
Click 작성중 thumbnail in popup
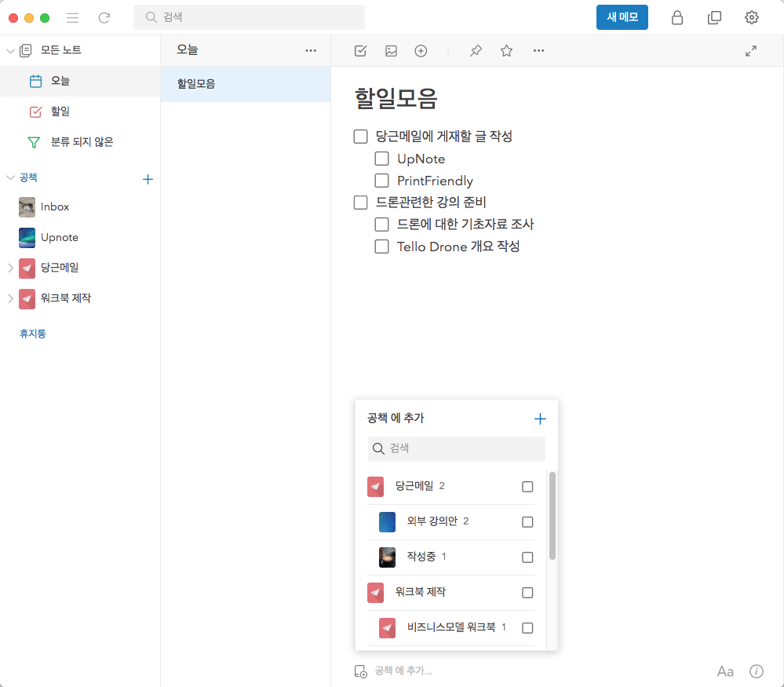tap(387, 557)
